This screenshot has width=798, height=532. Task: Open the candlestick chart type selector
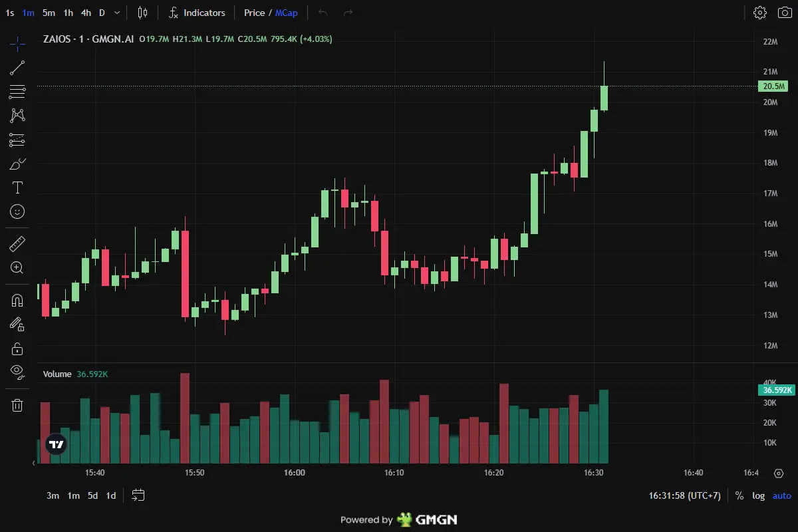click(142, 13)
